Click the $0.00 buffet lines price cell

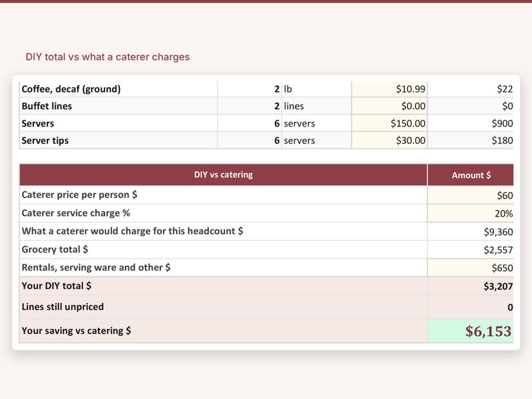pyautogui.click(x=389, y=106)
